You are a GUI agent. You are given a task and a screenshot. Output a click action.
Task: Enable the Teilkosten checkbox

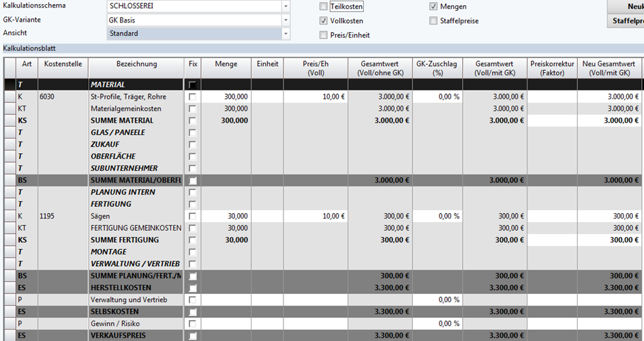point(324,7)
